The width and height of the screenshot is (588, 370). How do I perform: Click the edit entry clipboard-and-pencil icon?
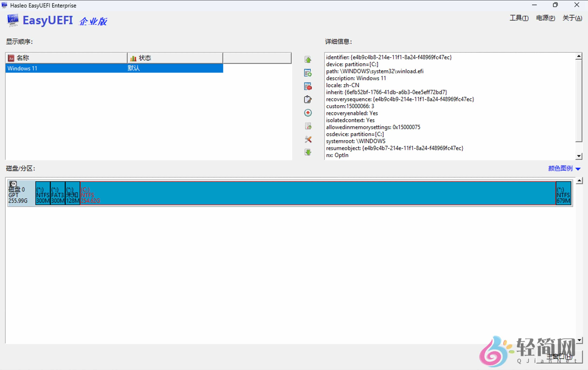click(x=308, y=99)
